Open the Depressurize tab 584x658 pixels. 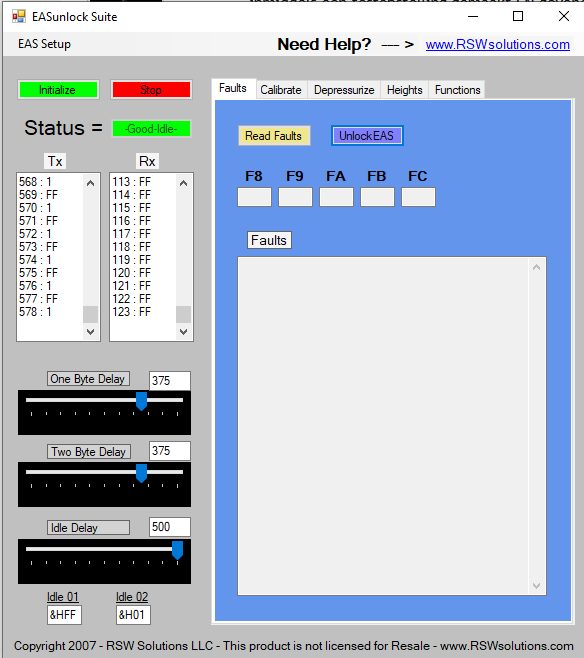click(x=344, y=90)
